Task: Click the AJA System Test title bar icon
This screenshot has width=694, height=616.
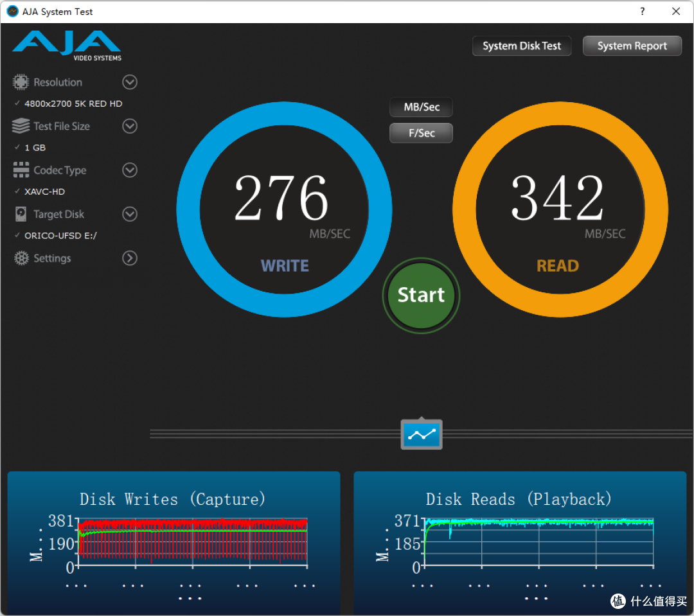Action: [x=12, y=11]
